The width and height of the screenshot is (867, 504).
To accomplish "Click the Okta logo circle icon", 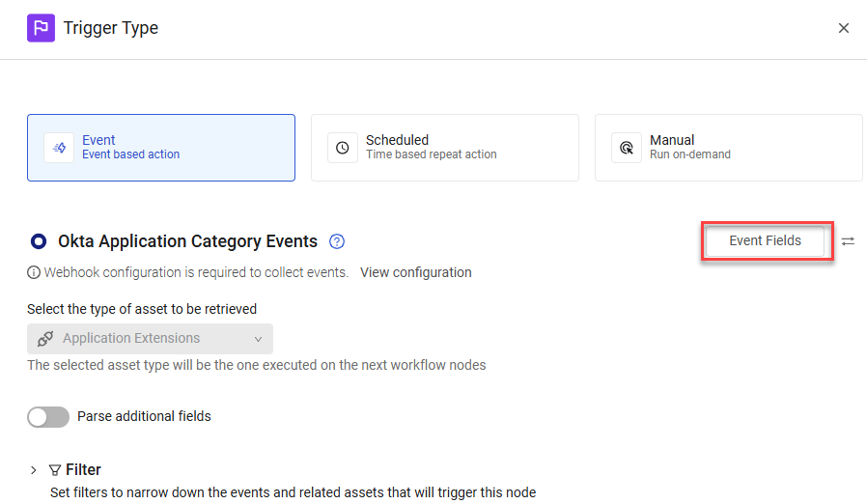I will (x=39, y=241).
